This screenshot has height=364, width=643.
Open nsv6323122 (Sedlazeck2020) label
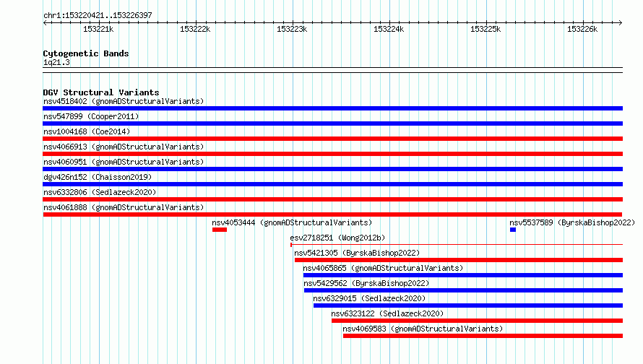pyautogui.click(x=387, y=313)
